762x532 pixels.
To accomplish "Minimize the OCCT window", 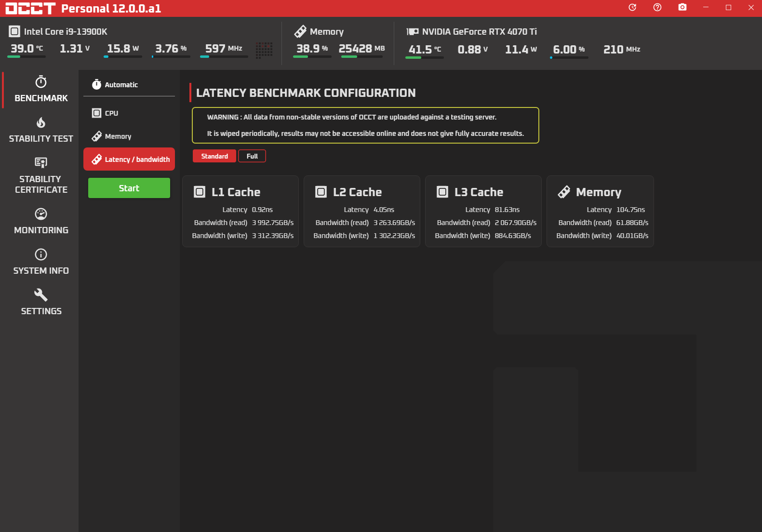I will point(706,7).
